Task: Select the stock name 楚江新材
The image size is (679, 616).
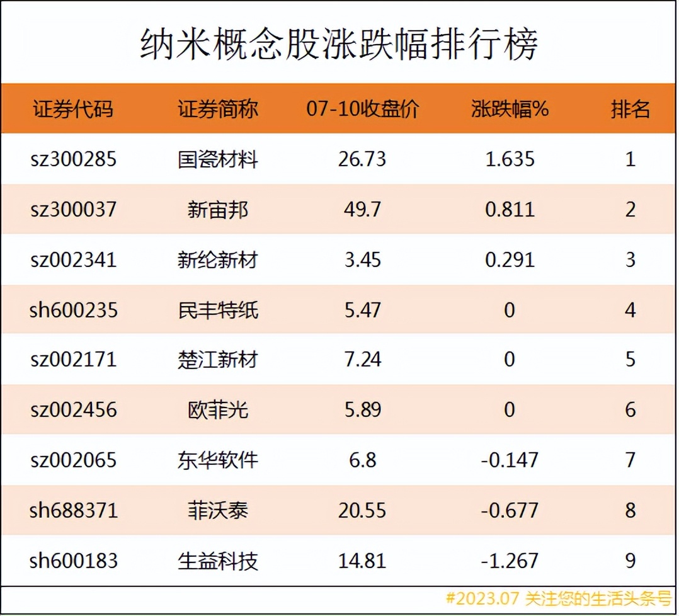Action: coord(218,360)
